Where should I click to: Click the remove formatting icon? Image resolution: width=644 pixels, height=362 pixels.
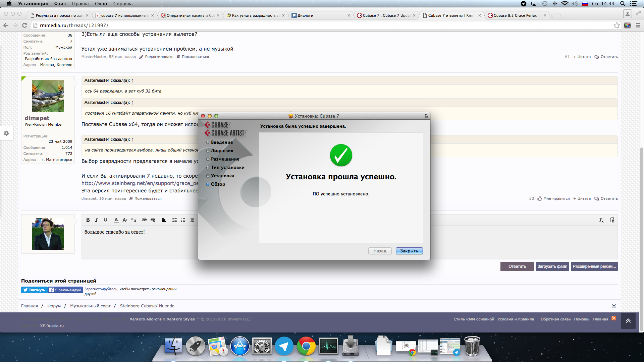click(601, 220)
